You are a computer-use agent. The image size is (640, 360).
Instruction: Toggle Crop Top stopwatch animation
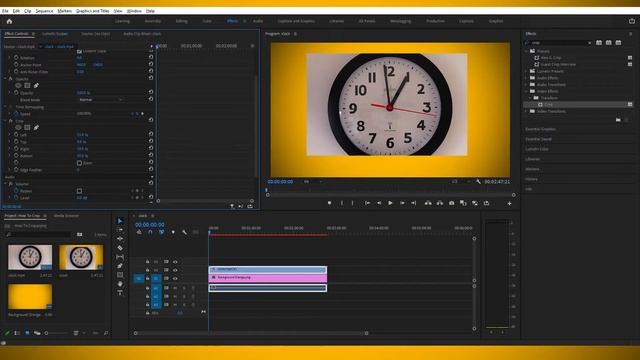click(x=16, y=141)
